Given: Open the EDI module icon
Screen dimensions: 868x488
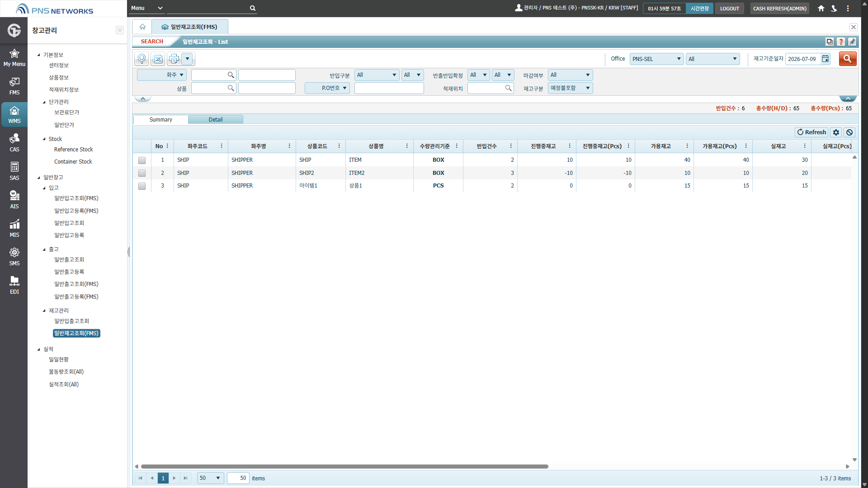Looking at the screenshot, I should [x=14, y=285].
